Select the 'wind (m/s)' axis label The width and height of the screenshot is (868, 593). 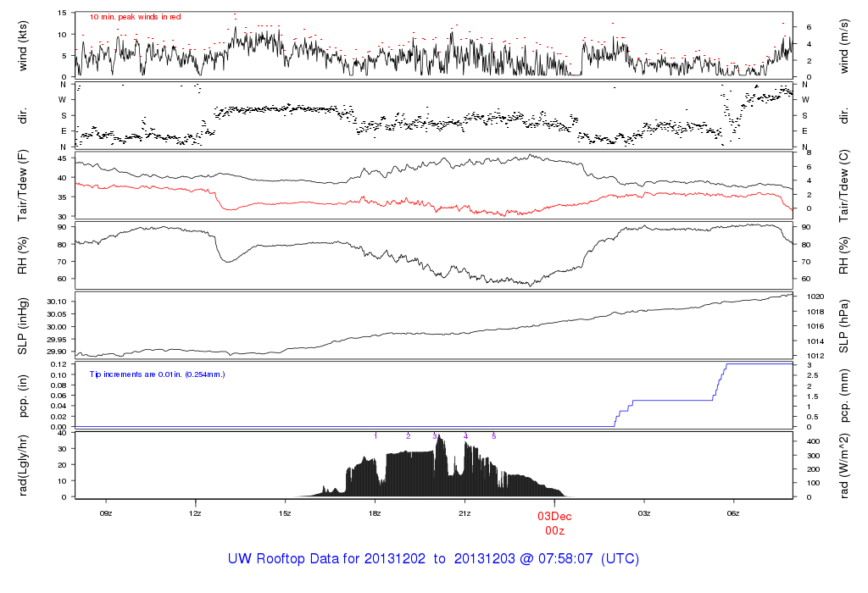point(843,47)
